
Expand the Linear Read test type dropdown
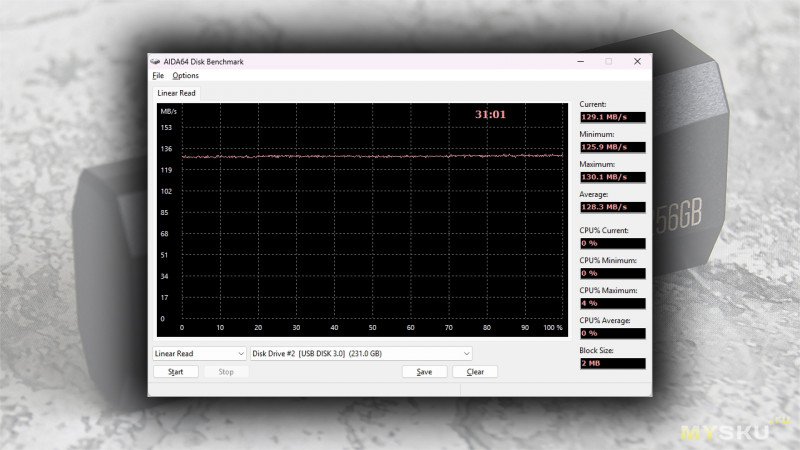[199, 353]
